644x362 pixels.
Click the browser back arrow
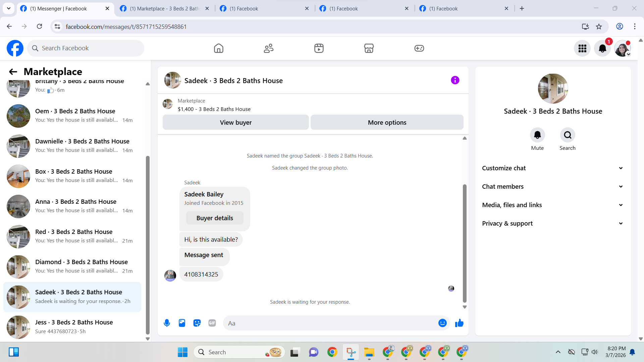(9, 26)
